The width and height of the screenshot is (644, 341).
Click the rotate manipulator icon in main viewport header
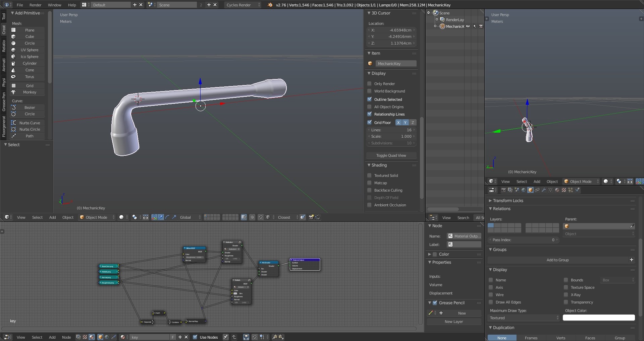pyautogui.click(x=167, y=217)
